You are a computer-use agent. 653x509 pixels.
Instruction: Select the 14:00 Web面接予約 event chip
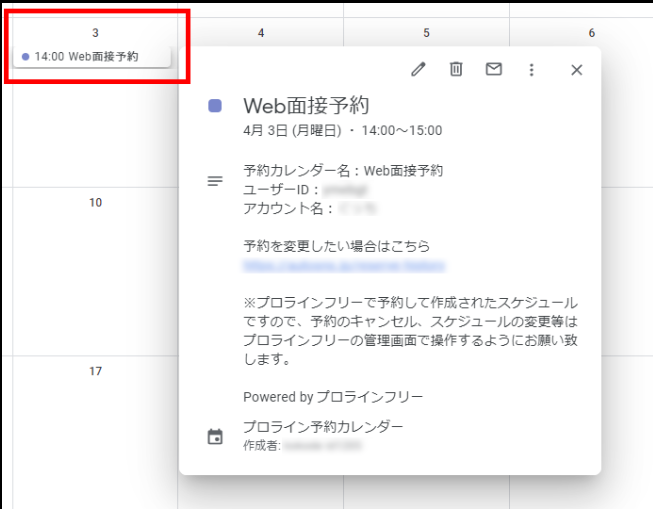(92, 57)
